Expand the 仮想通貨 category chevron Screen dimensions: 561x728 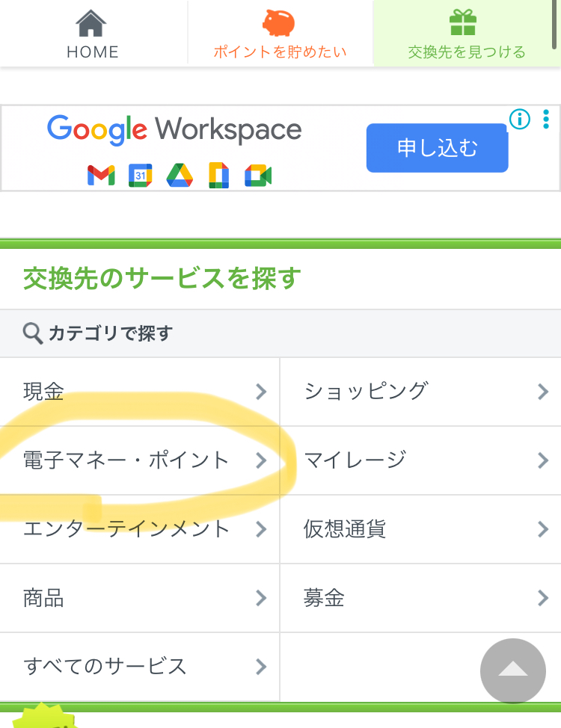tap(543, 529)
